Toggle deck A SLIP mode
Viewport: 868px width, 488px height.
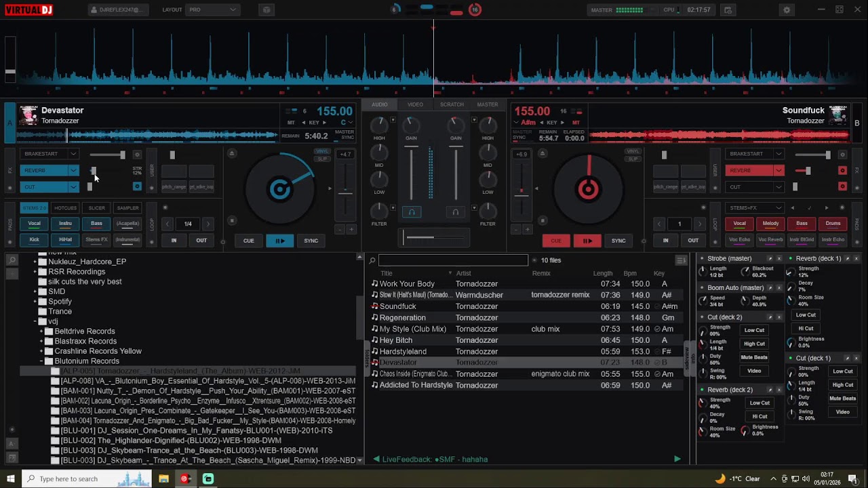pos(322,159)
